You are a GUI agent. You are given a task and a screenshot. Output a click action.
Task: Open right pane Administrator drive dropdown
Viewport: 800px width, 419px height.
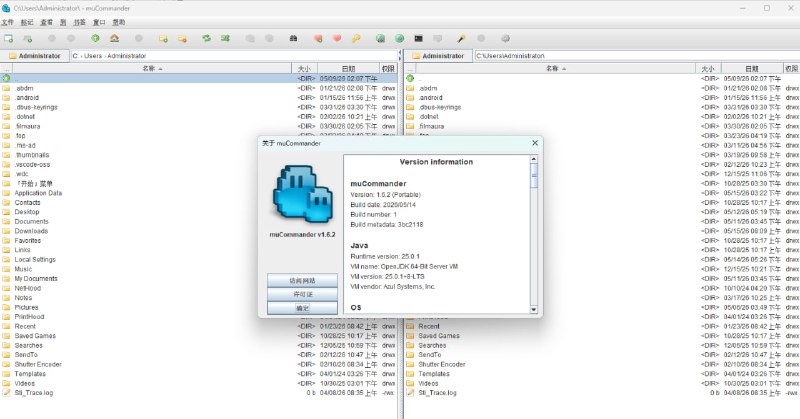point(438,56)
